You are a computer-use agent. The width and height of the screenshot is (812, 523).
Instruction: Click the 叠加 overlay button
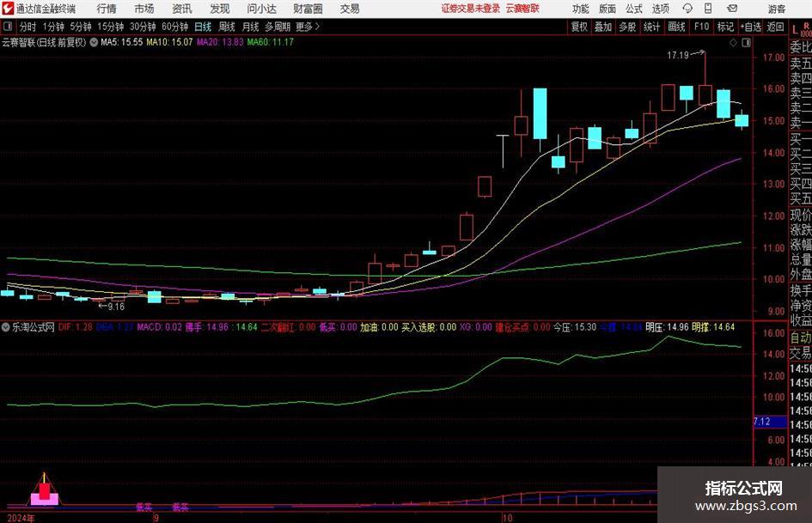click(603, 27)
